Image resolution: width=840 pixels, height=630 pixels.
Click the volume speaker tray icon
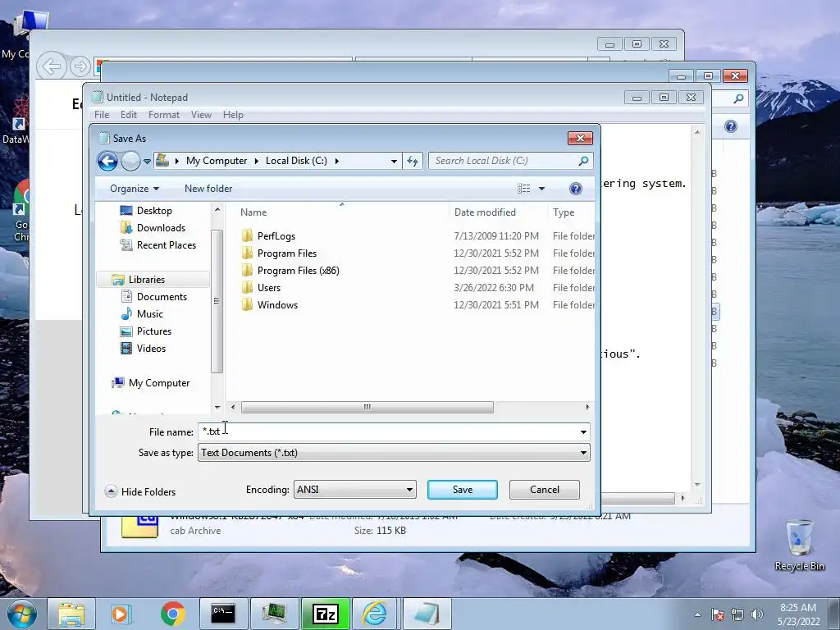click(x=756, y=614)
